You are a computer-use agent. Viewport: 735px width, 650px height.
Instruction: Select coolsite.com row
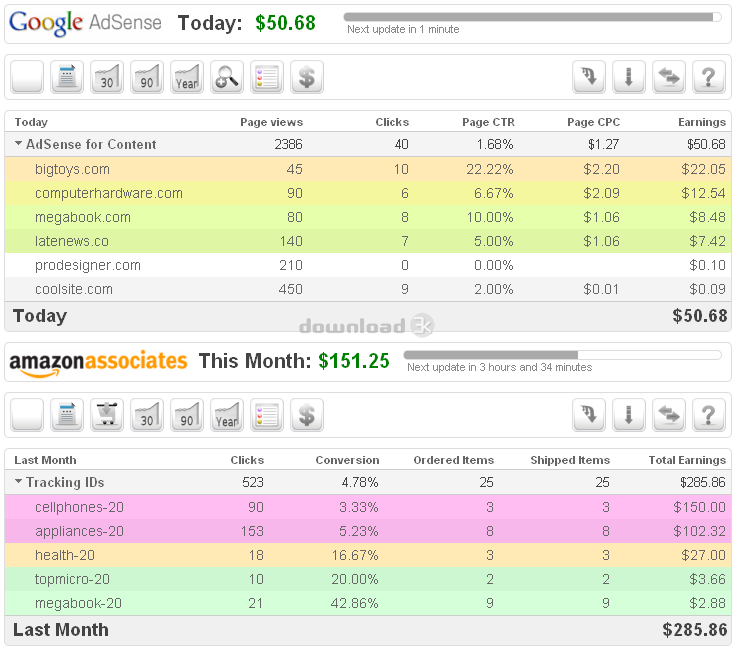(x=368, y=289)
